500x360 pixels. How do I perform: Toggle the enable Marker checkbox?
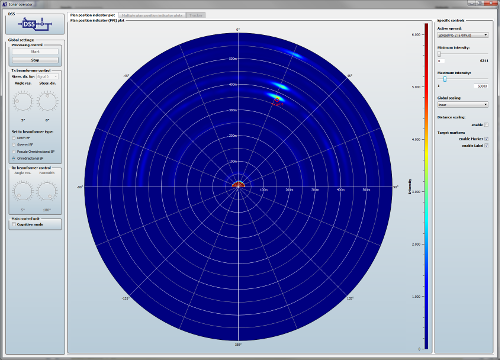point(486,139)
